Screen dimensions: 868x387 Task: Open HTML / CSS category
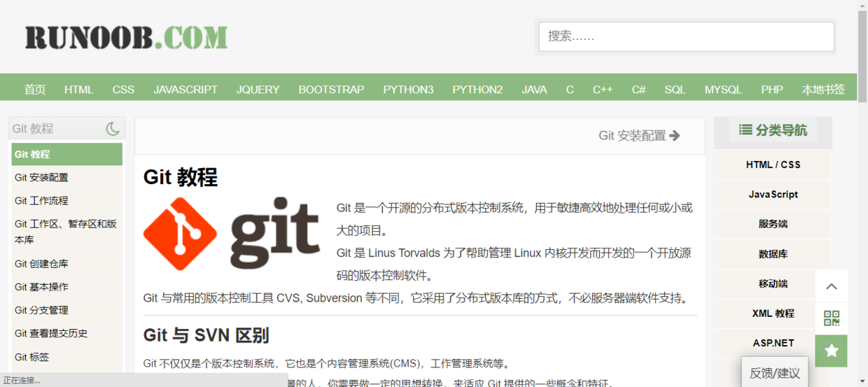pyautogui.click(x=773, y=165)
